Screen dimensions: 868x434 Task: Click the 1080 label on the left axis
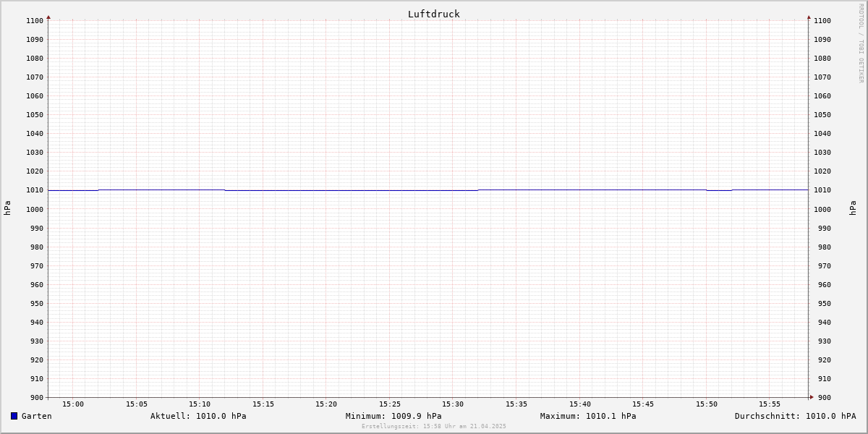35,59
